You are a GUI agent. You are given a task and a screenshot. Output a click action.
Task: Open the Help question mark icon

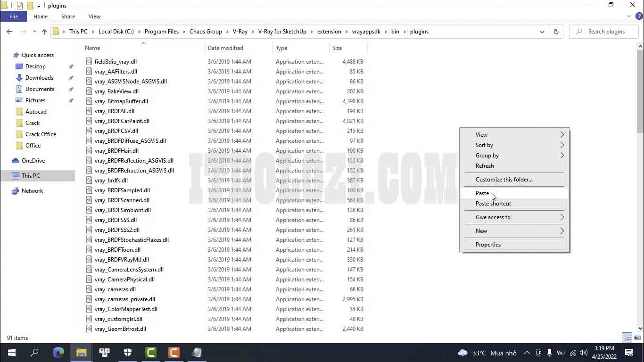(x=639, y=16)
